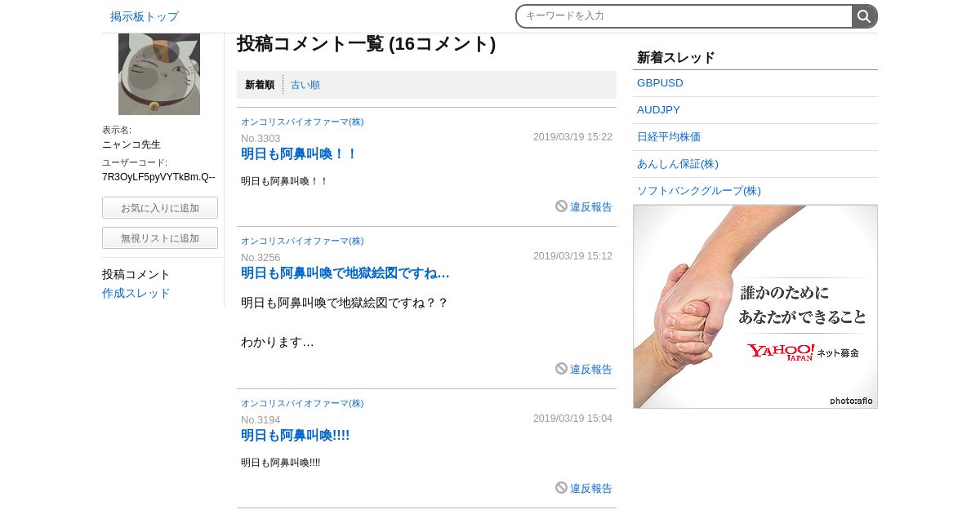Open comment title 明日も阿鼻叫喚で地獄絵図ですね…
The width and height of the screenshot is (980, 514).
click(x=345, y=273)
